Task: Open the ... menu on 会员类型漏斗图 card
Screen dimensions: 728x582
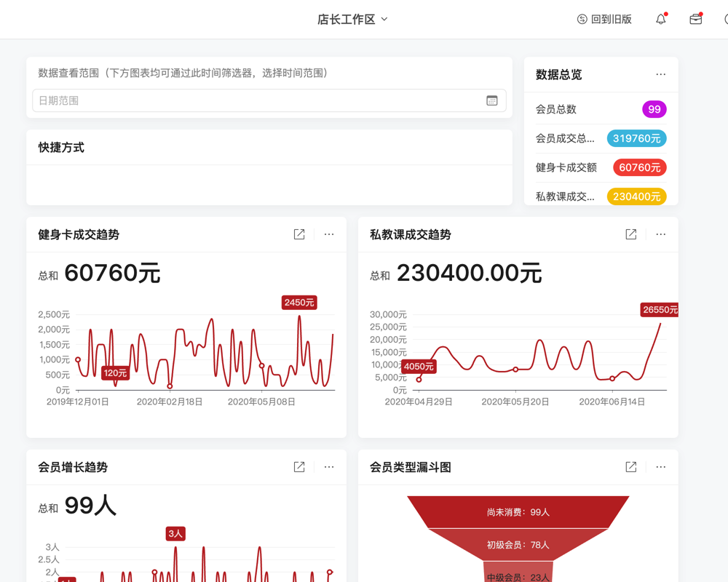Action: tap(660, 466)
